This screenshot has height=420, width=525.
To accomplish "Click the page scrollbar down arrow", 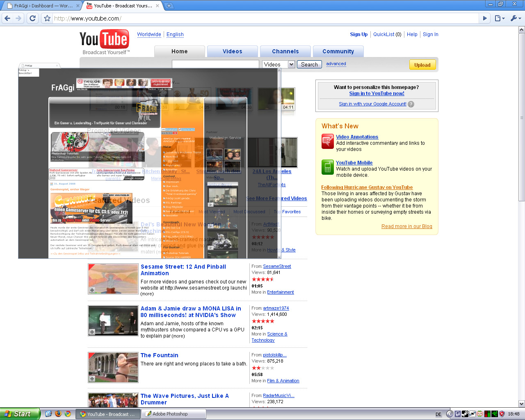I will 521,404.
